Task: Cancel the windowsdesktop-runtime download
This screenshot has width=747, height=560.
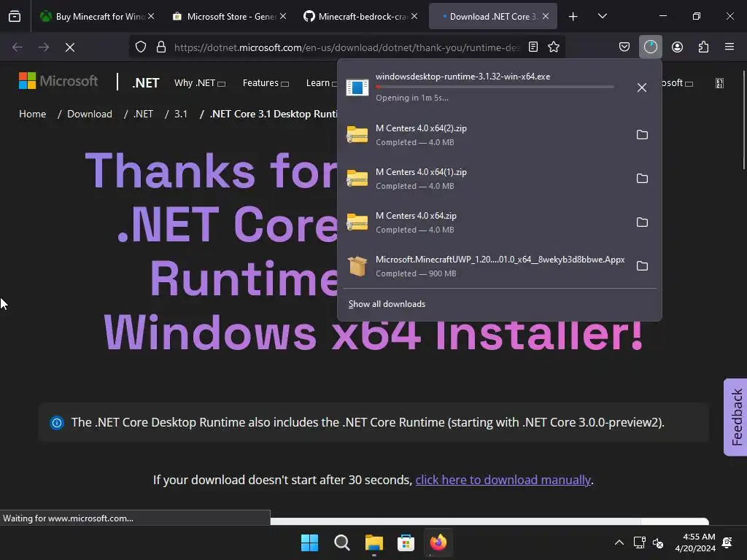Action: click(x=642, y=87)
